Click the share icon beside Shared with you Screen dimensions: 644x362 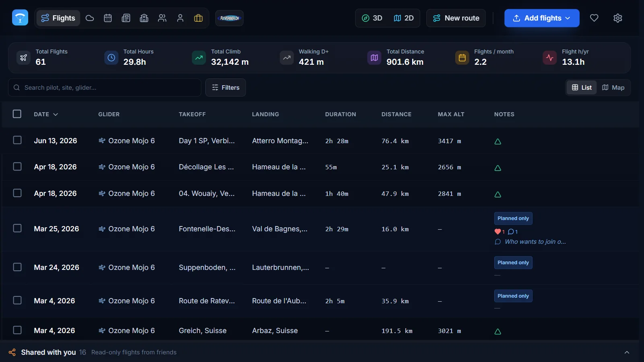coord(12,352)
